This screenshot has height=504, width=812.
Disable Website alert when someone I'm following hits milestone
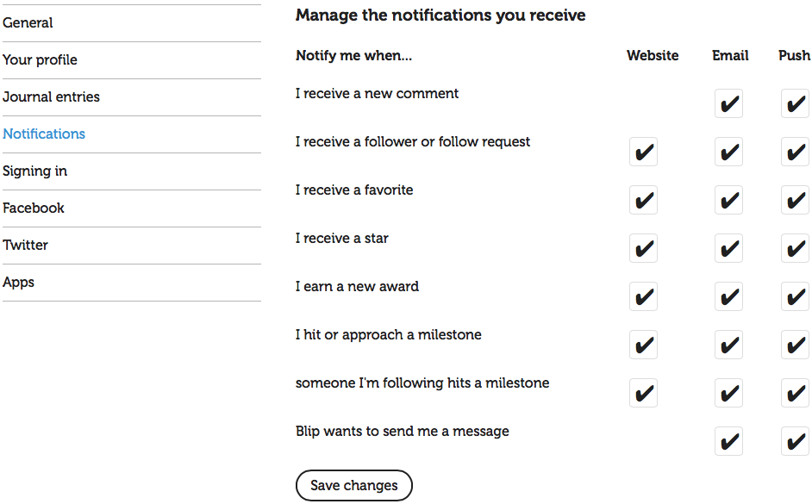pyautogui.click(x=643, y=394)
